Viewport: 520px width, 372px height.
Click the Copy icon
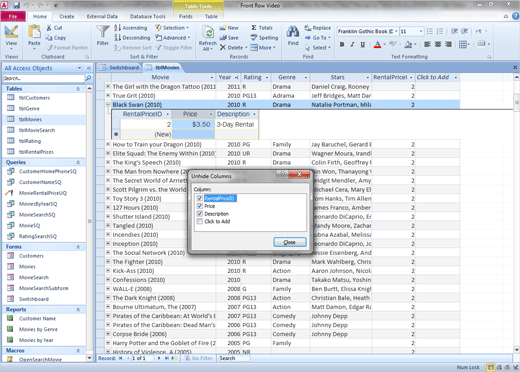click(x=49, y=38)
